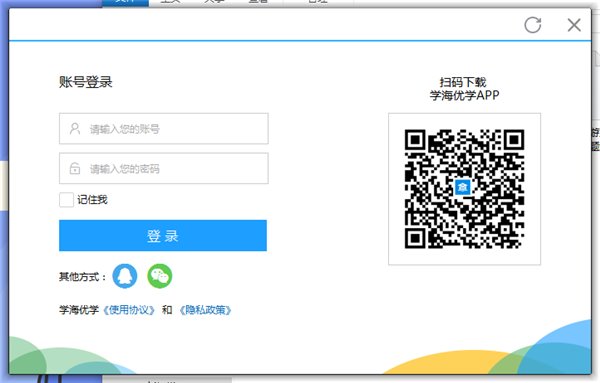Click the 其他方式 label

click(x=82, y=277)
